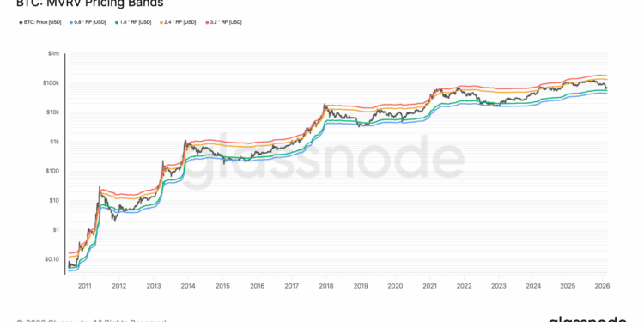Hide the 2.4 * RP [USD] series
The width and height of the screenshot is (644, 322).
click(x=178, y=22)
